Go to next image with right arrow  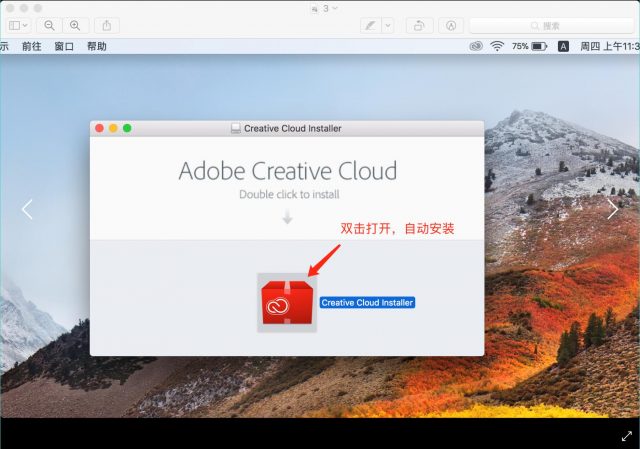[613, 209]
